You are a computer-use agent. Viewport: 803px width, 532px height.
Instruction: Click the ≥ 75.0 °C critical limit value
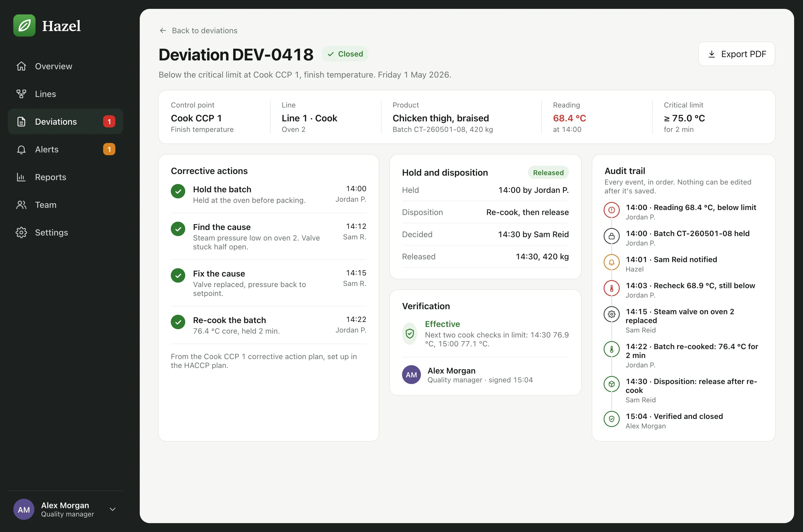685,118
